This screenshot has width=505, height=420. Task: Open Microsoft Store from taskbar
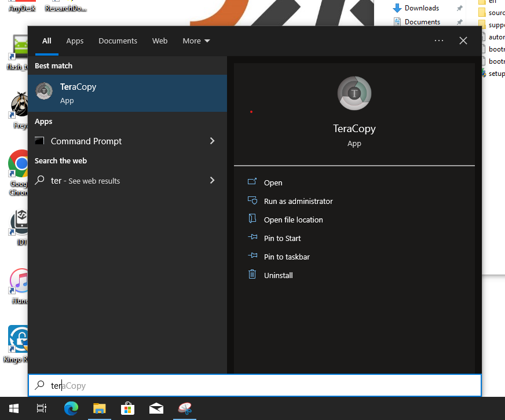(128, 408)
